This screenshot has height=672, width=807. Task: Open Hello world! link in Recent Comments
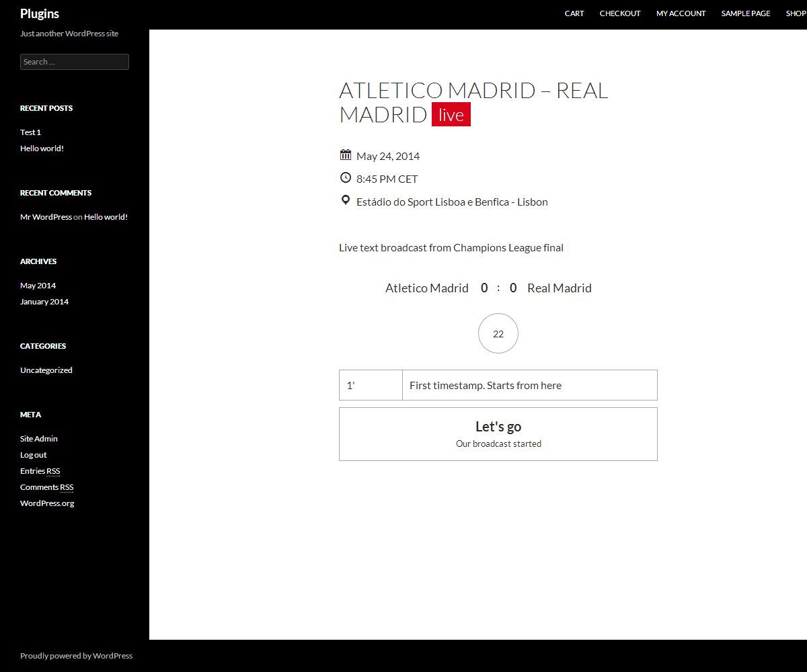[x=106, y=217]
